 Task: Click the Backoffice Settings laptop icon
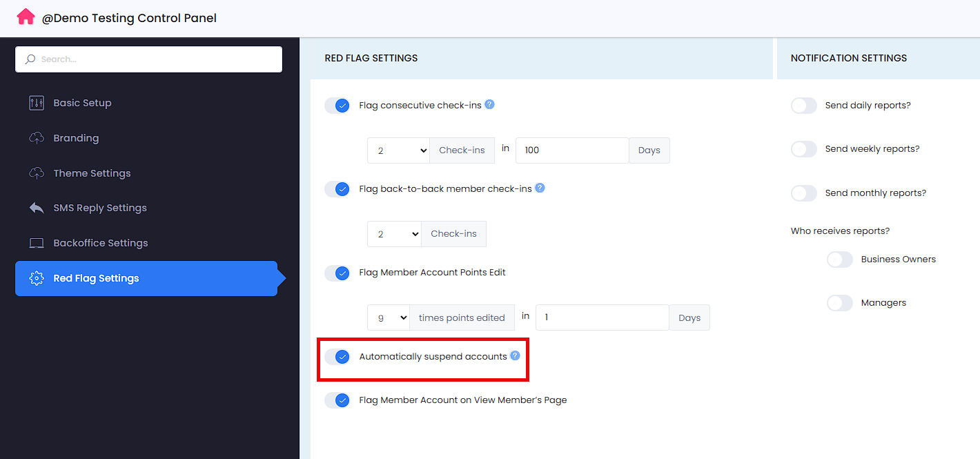(x=37, y=243)
